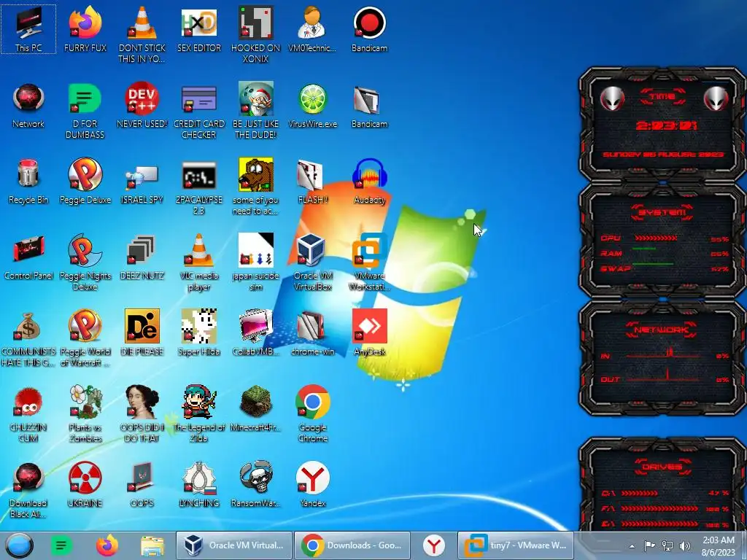747x560 pixels.
Task: Open File Explorer from the taskbar
Action: tap(152, 545)
